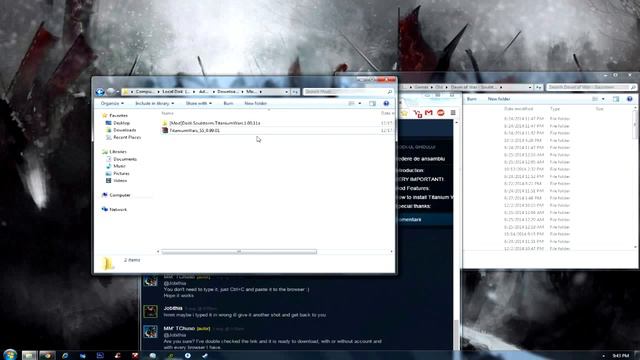The image size is (640, 360).
Task: Click the search box in front Explorer window
Action: (348, 92)
